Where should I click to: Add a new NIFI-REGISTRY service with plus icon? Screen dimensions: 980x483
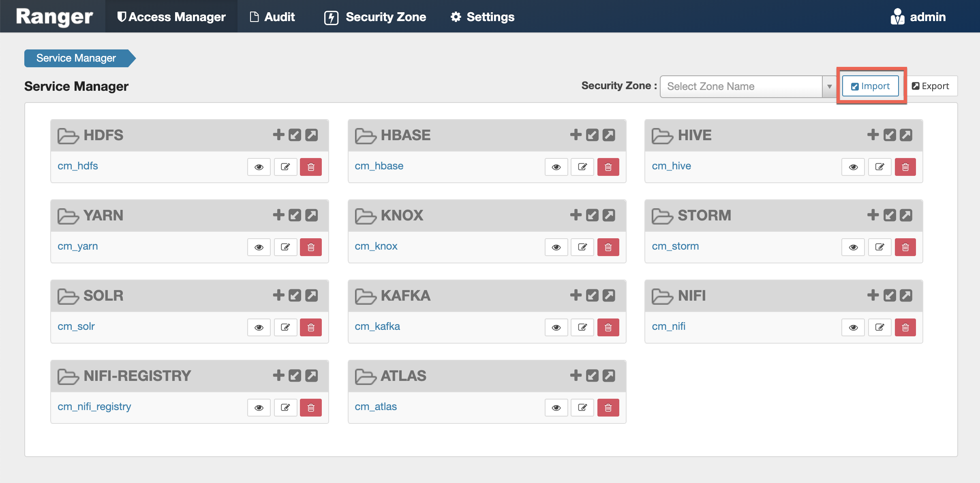278,375
